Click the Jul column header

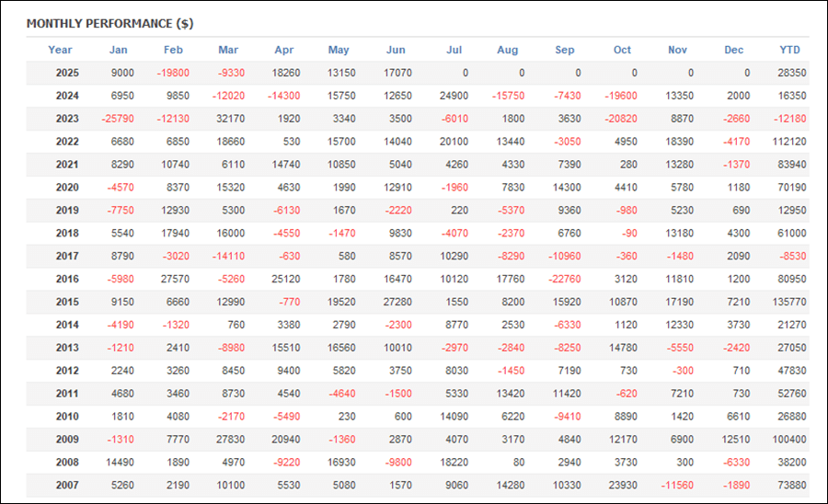(454, 50)
